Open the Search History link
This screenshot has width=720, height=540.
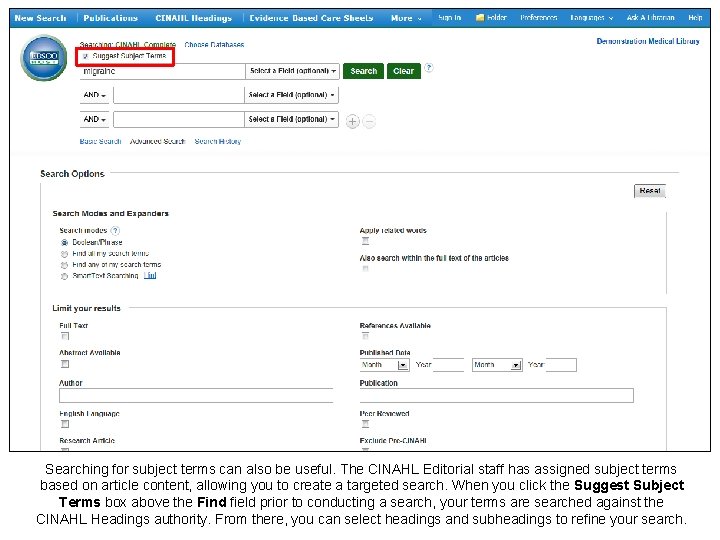[x=218, y=141]
